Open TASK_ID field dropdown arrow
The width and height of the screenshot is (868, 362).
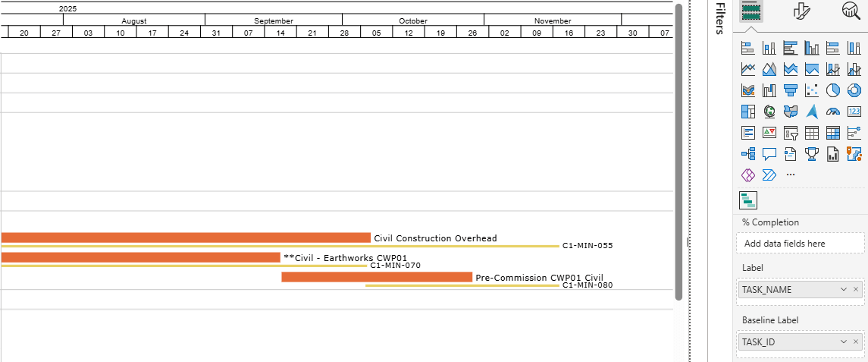point(844,342)
